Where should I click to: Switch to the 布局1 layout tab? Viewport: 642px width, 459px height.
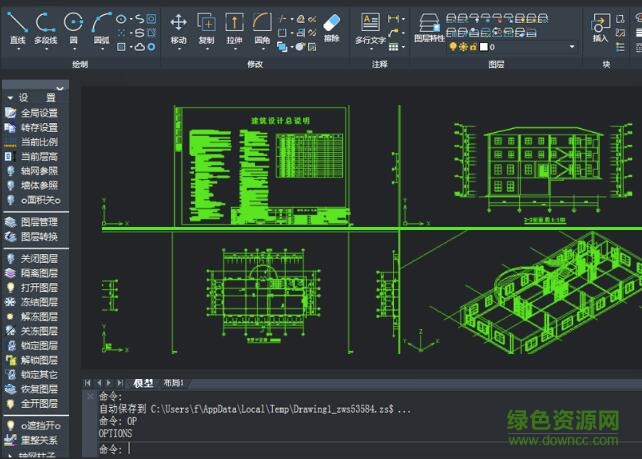[174, 383]
